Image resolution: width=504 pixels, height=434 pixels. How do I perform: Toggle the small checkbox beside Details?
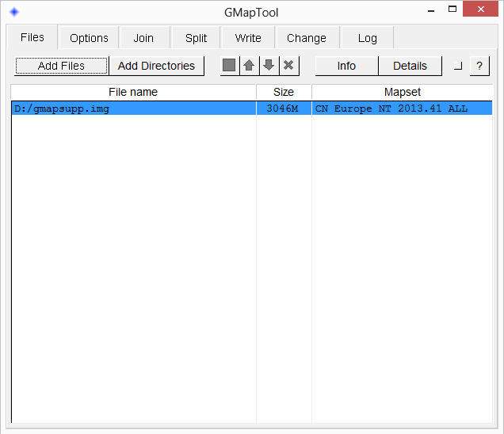click(x=458, y=66)
